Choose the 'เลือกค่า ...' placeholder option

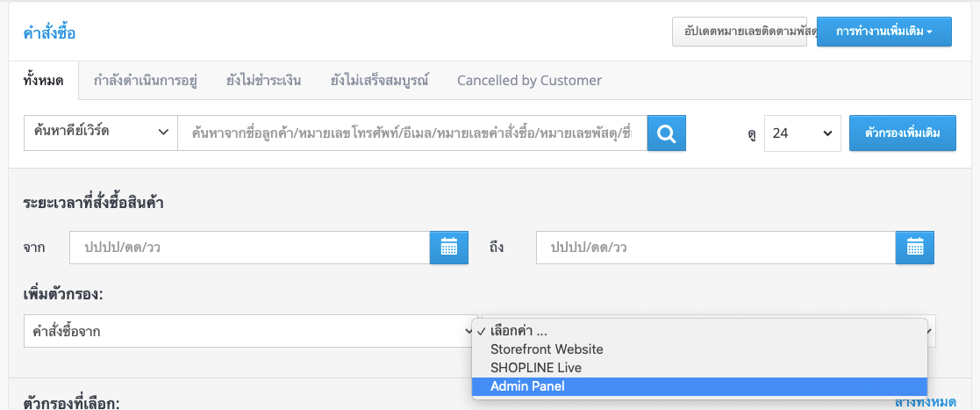point(699,331)
